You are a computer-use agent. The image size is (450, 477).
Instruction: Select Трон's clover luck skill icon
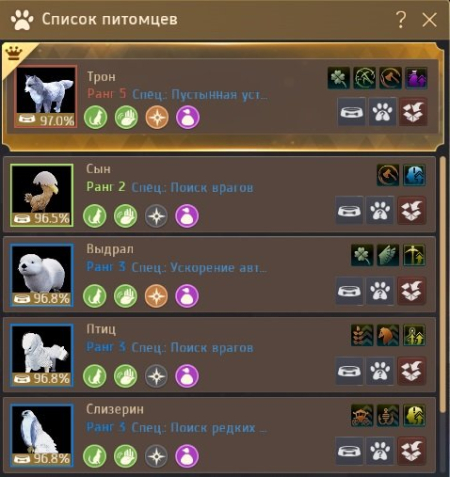point(339,78)
